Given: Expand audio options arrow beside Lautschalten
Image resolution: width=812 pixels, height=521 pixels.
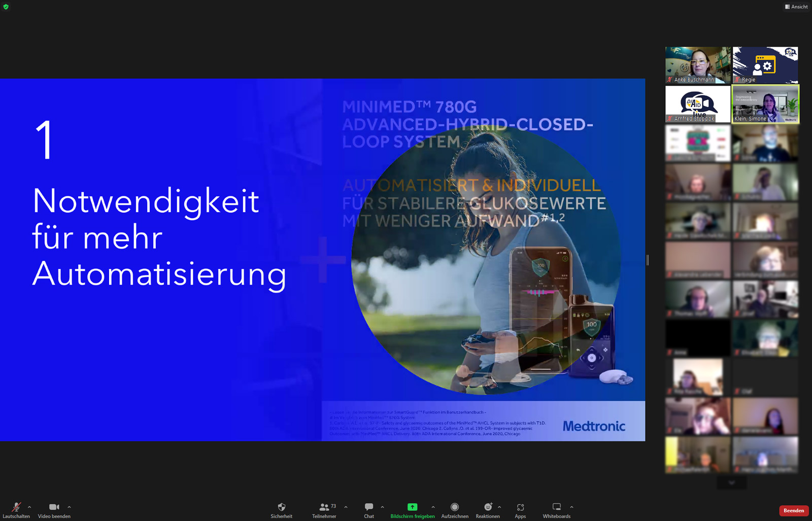Looking at the screenshot, I should (29, 507).
